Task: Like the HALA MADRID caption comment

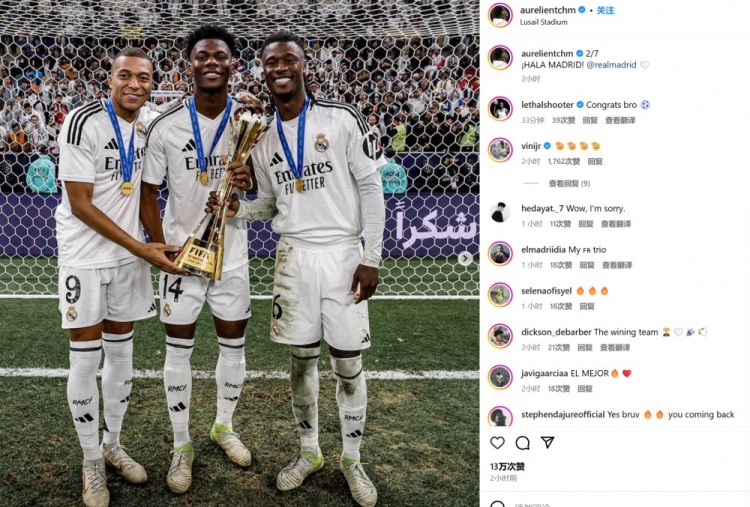Action: tap(645, 65)
